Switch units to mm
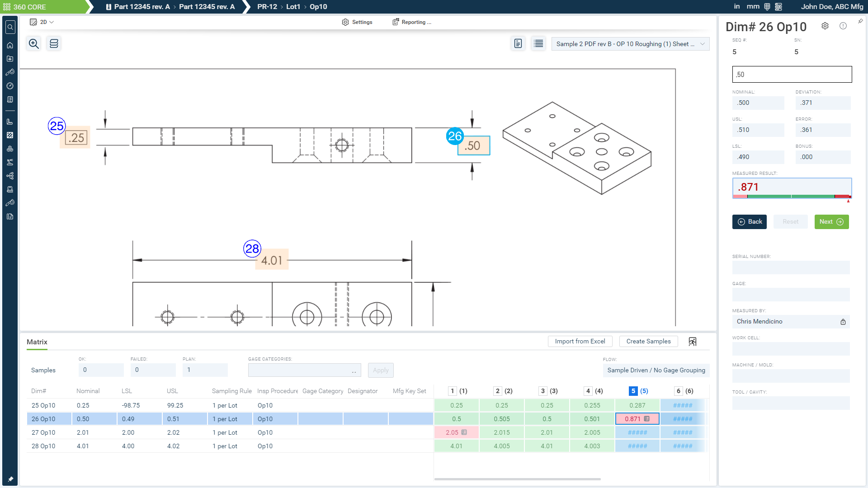This screenshot has height=488, width=868. [753, 6]
